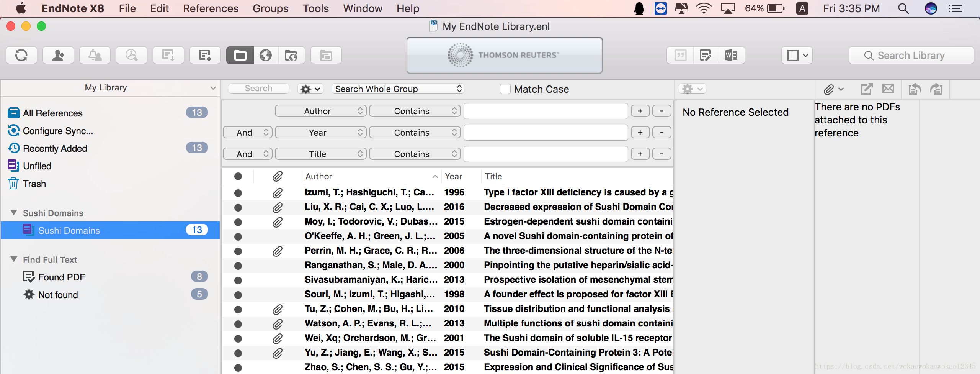
Task: Switch to Online Search mode globe icon
Action: click(x=266, y=56)
